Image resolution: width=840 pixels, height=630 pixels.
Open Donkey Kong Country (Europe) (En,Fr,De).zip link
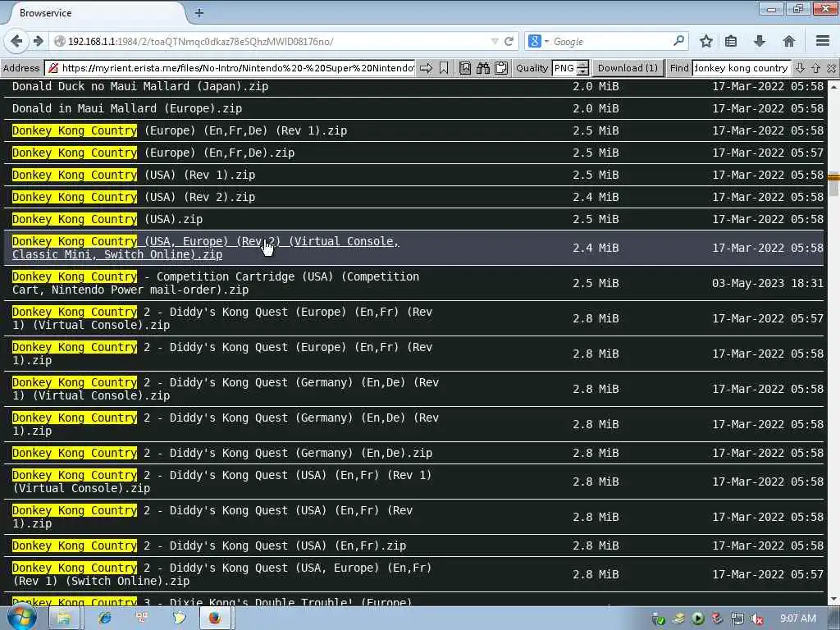[x=153, y=153]
